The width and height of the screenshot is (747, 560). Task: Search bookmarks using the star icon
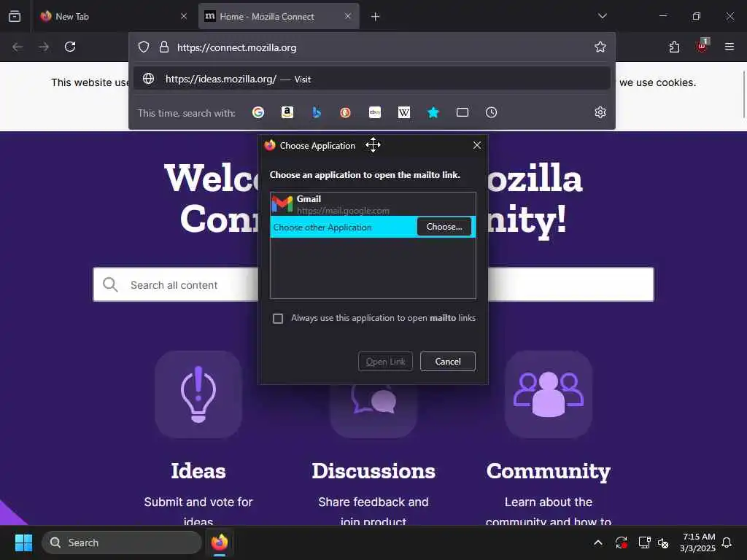coord(433,112)
